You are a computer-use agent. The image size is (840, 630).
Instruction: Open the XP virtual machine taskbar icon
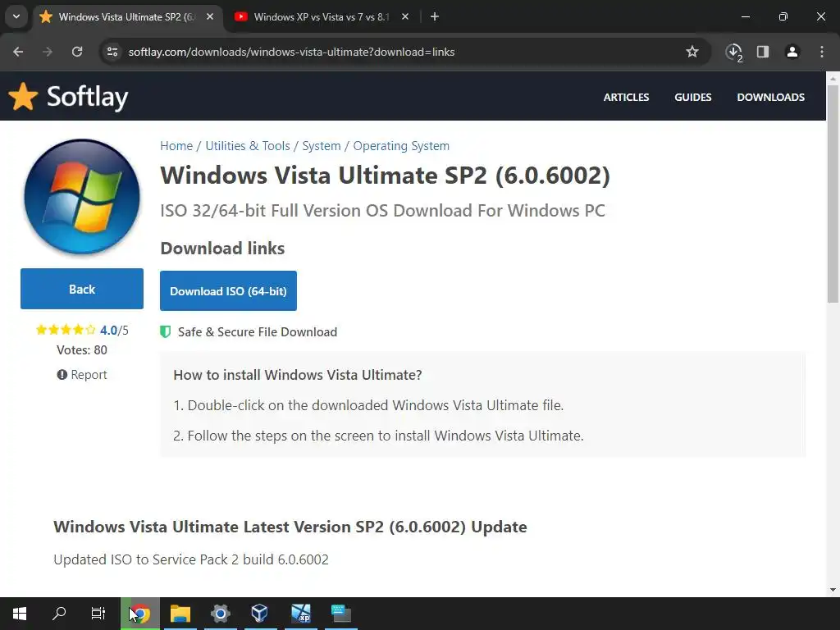click(x=300, y=614)
